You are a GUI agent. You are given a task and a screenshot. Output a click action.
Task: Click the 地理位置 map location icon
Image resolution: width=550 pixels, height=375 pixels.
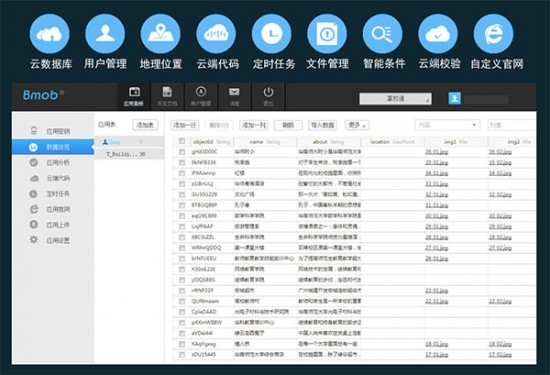click(160, 34)
